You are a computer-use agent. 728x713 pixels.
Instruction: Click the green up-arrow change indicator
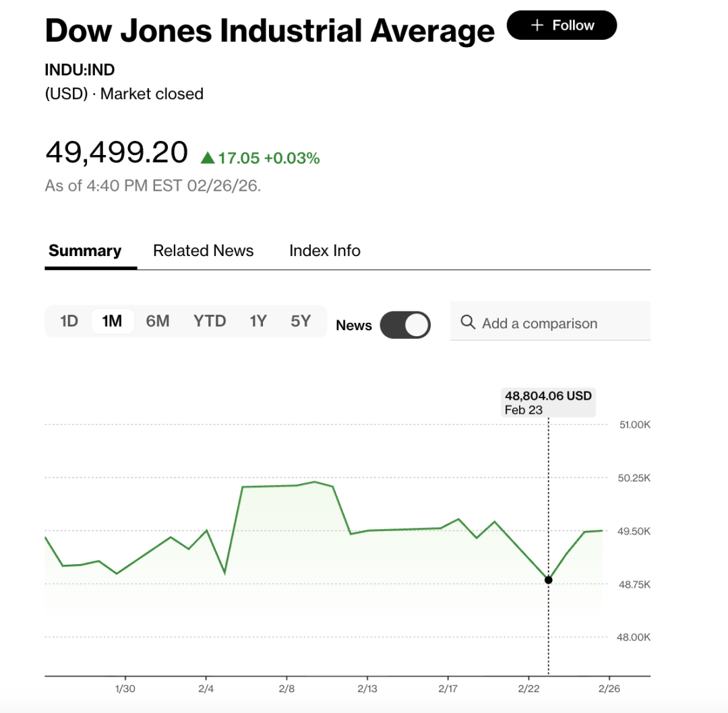point(208,158)
